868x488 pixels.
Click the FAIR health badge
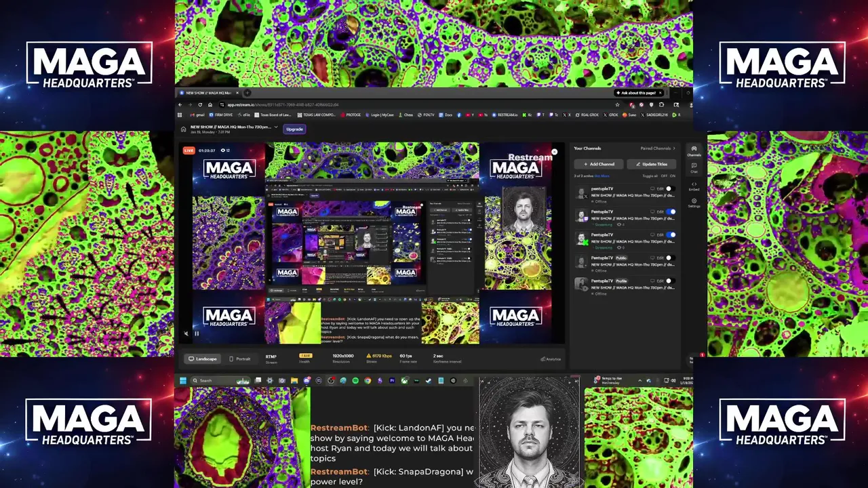(x=306, y=356)
